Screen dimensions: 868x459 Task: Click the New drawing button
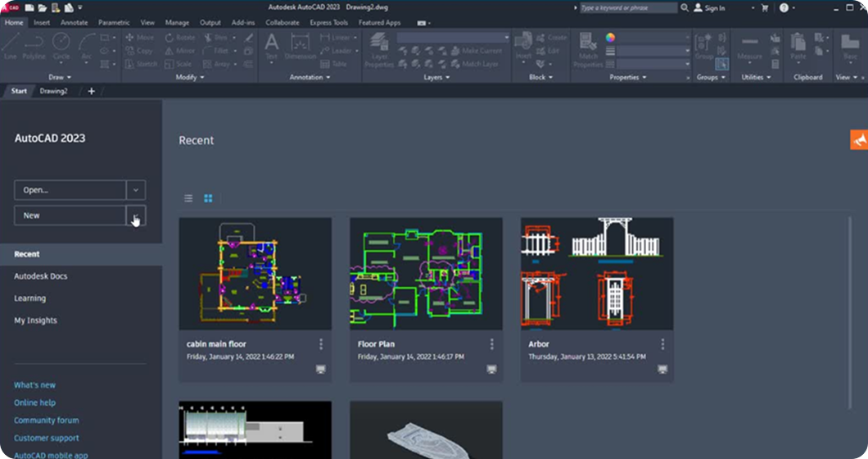[x=70, y=216]
